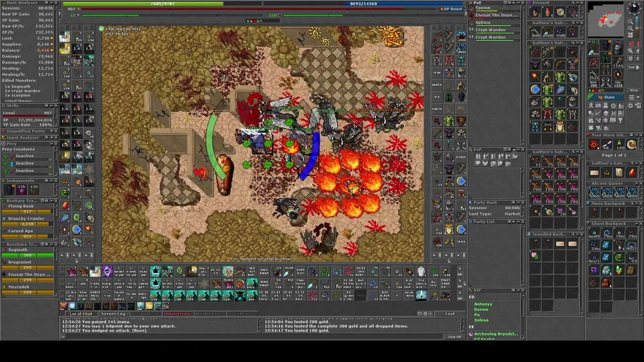This screenshot has width=644, height=362.
Task: Select the amulet slot showing 18m
Action: pyautogui.click(x=594, y=50)
